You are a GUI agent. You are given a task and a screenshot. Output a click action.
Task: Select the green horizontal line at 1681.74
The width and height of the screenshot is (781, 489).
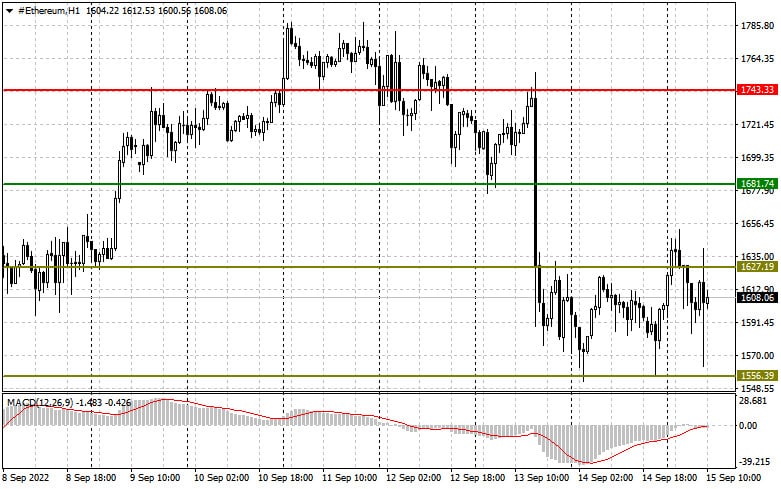(x=369, y=184)
